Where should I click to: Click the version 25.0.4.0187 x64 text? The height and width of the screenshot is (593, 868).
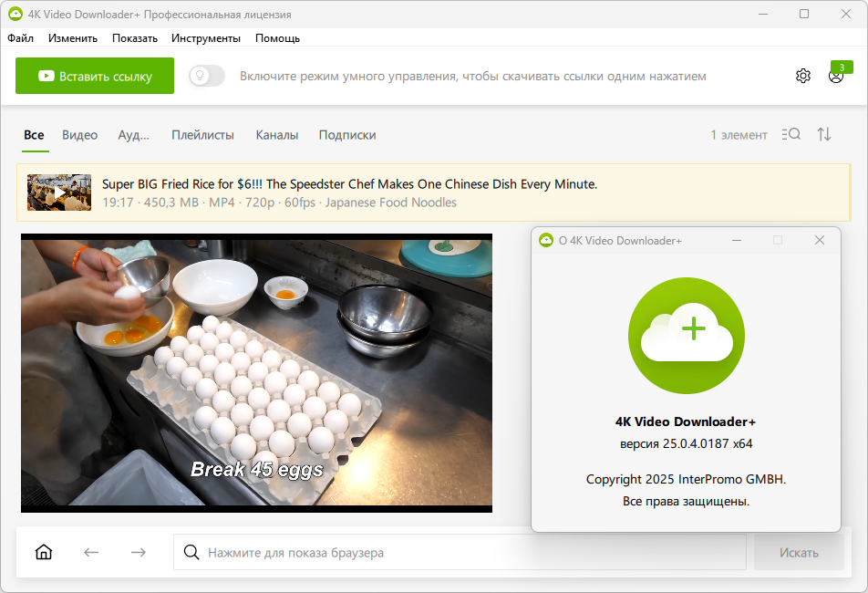tap(686, 443)
